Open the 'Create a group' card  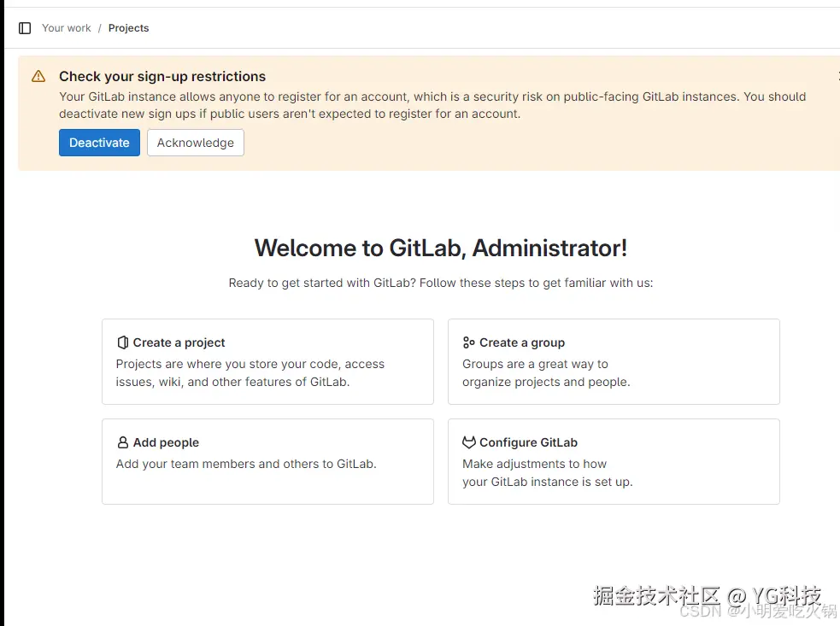click(614, 361)
